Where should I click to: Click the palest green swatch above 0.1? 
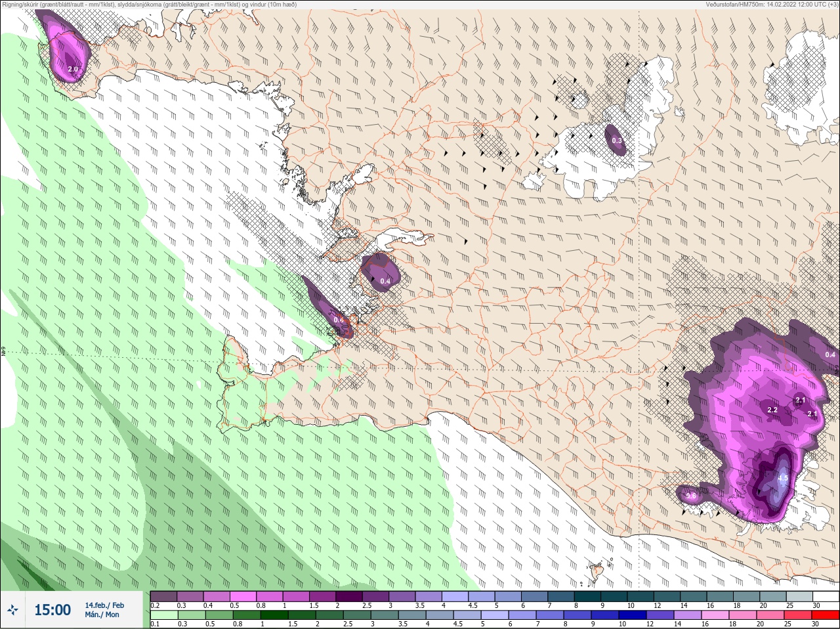[x=163, y=615]
